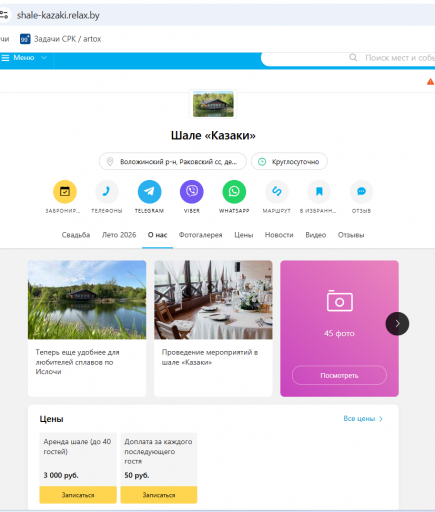Open the Задачи СРК / artox bookmark
Image resolution: width=435 pixels, height=512 pixels.
pos(61,39)
